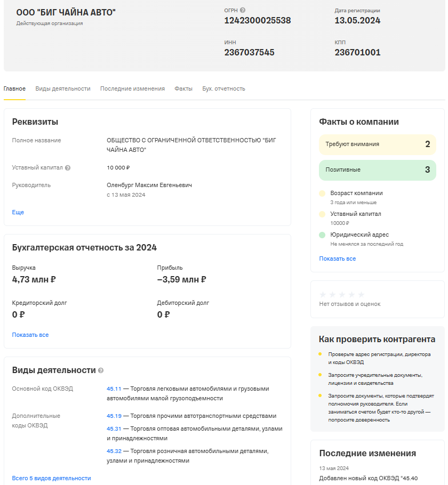Open OKVED code 45.11 link
448x485 pixels.
click(x=114, y=389)
